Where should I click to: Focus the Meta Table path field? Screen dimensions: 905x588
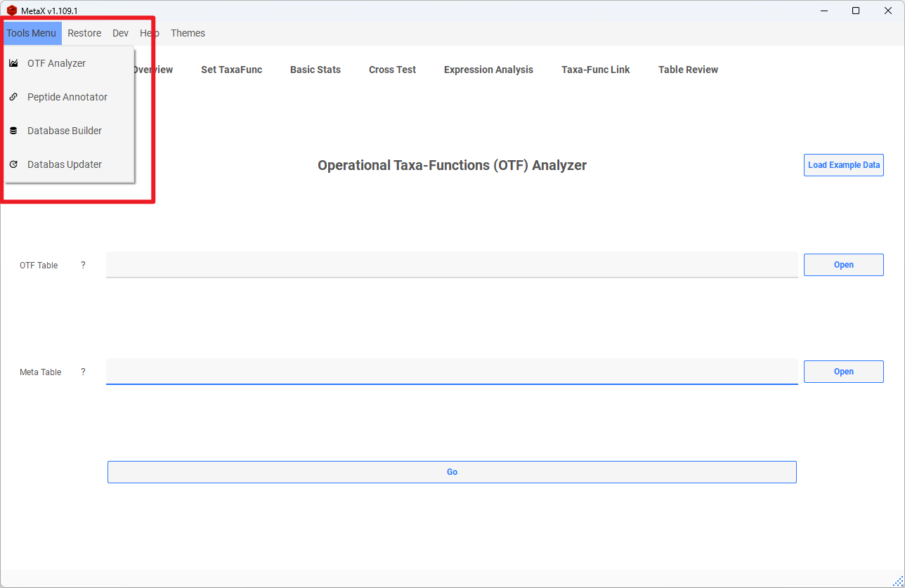click(452, 372)
